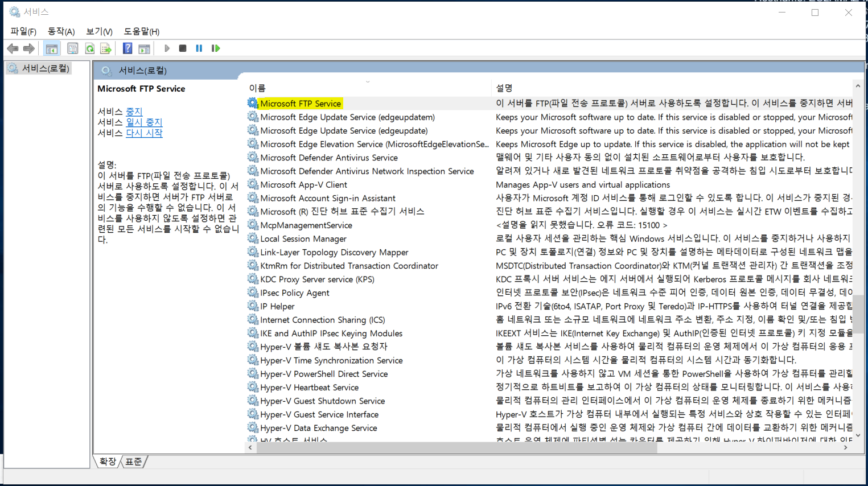Image resolution: width=868 pixels, height=486 pixels.
Task: Open the 파일(F) menu
Action: (23, 31)
